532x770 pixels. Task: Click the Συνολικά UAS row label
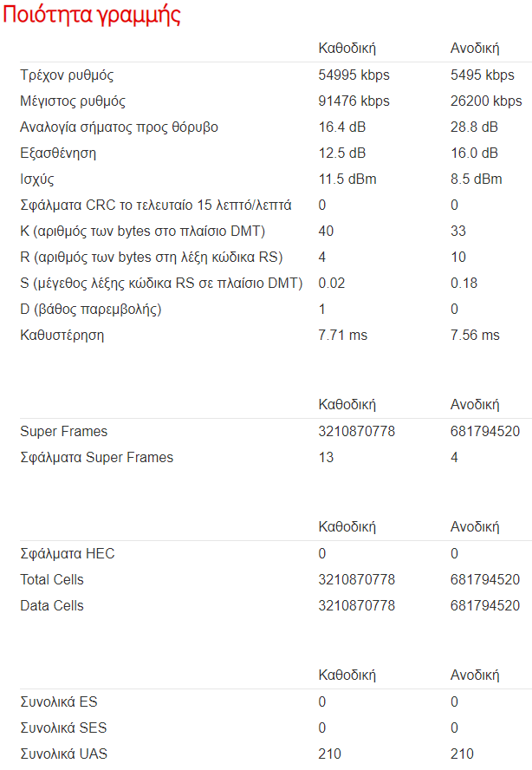tap(64, 754)
